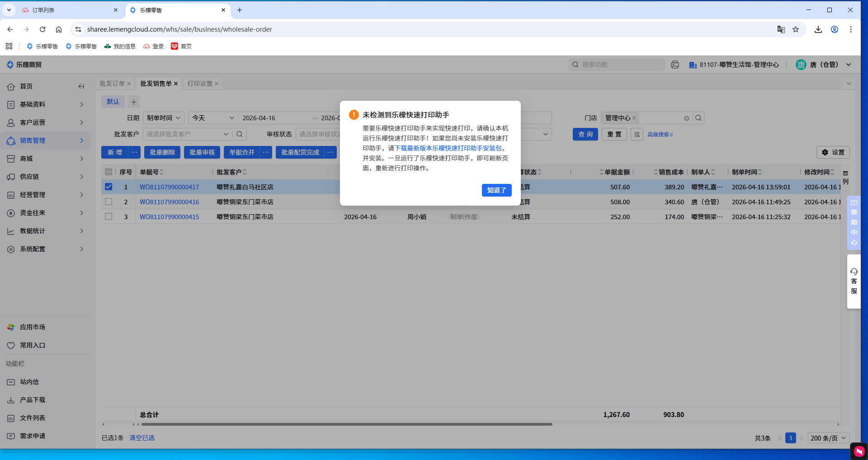Open the 帮助中心 help side tab
The image size is (868, 460).
point(854,223)
